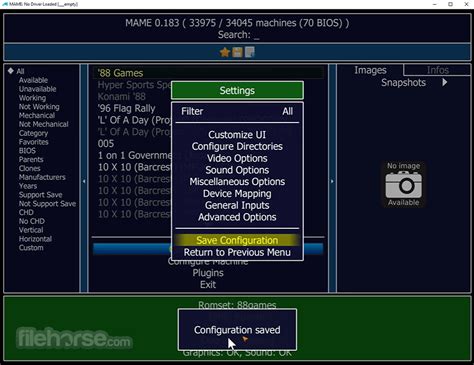The image size is (474, 365).
Task: Select Hyper Sports Special entry
Action: (134, 85)
